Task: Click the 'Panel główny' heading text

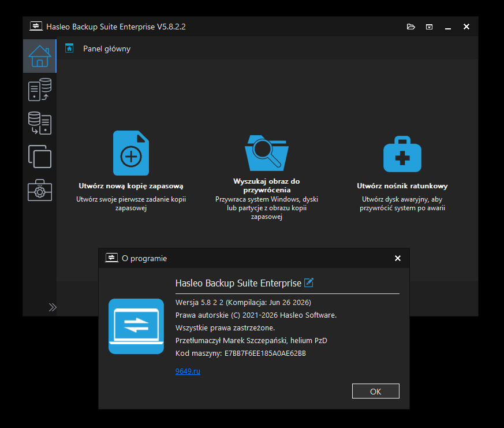Action: coord(107,49)
